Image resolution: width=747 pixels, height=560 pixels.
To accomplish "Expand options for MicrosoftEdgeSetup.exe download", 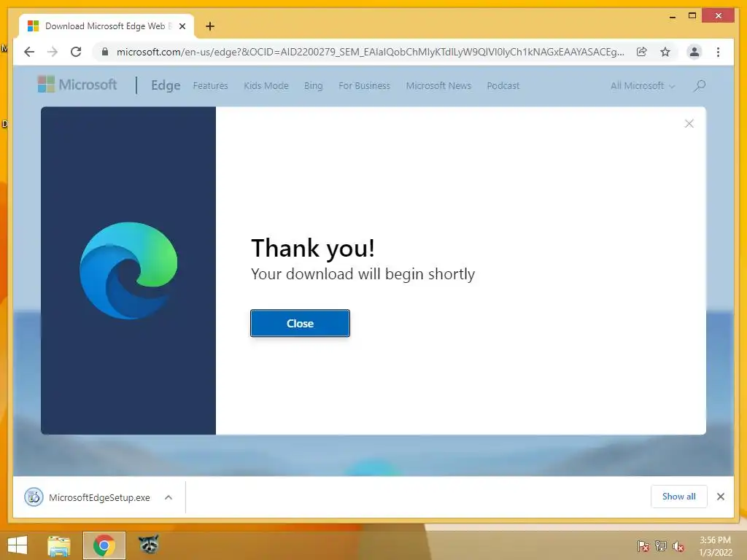I will 169,497.
